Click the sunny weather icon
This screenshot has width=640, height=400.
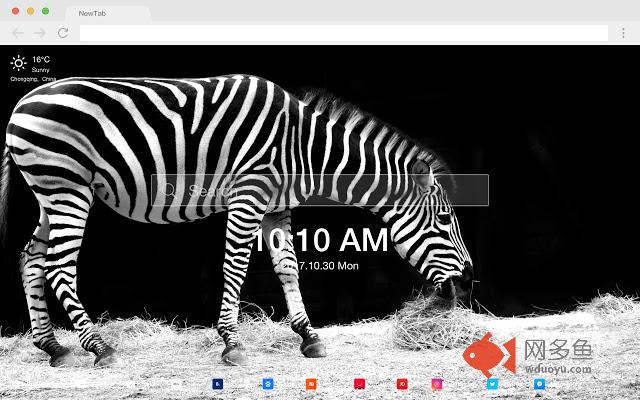[x=18, y=63]
